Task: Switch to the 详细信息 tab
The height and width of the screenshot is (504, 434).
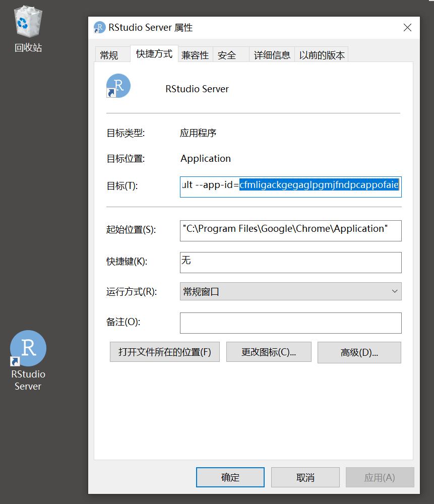Action: point(272,55)
